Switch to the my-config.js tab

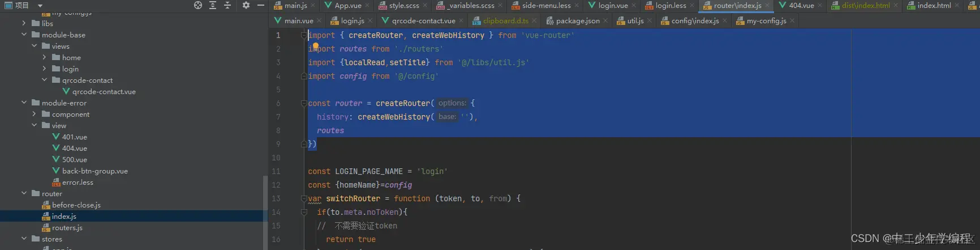coord(767,21)
